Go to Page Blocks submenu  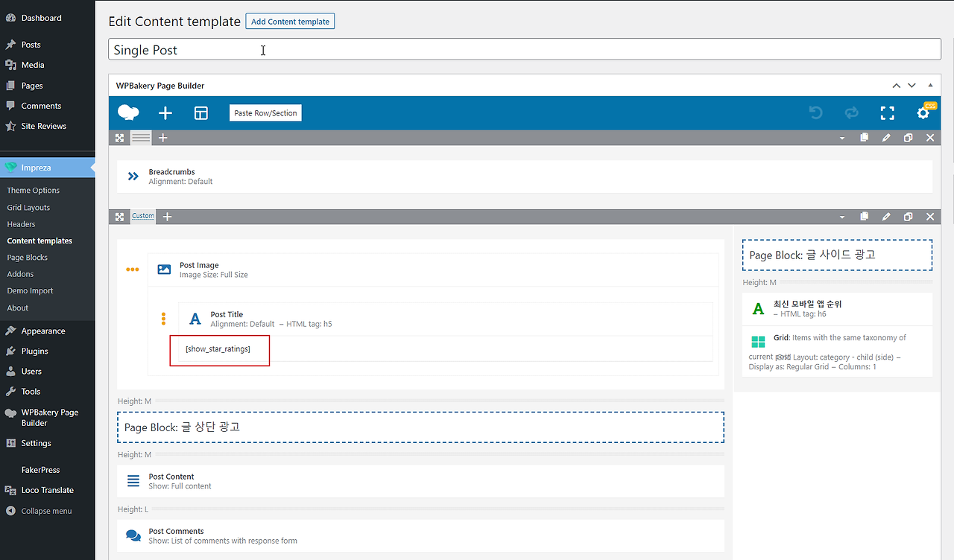[27, 258]
